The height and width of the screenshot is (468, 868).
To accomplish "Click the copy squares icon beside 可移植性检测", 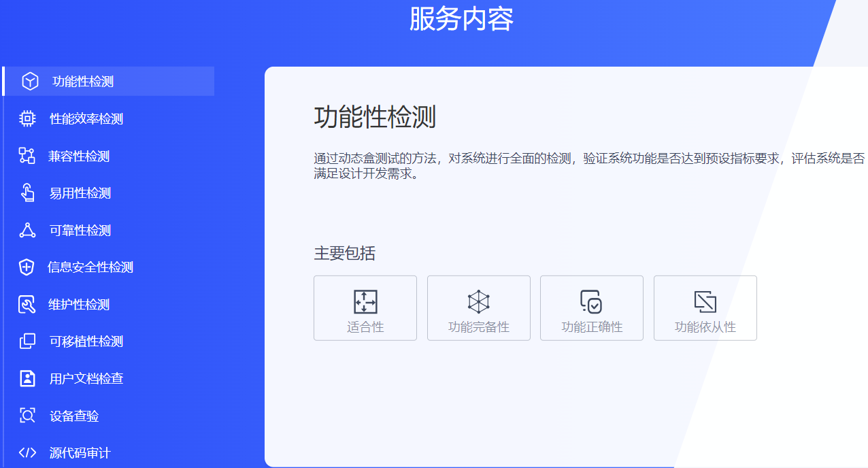I will pyautogui.click(x=27, y=341).
